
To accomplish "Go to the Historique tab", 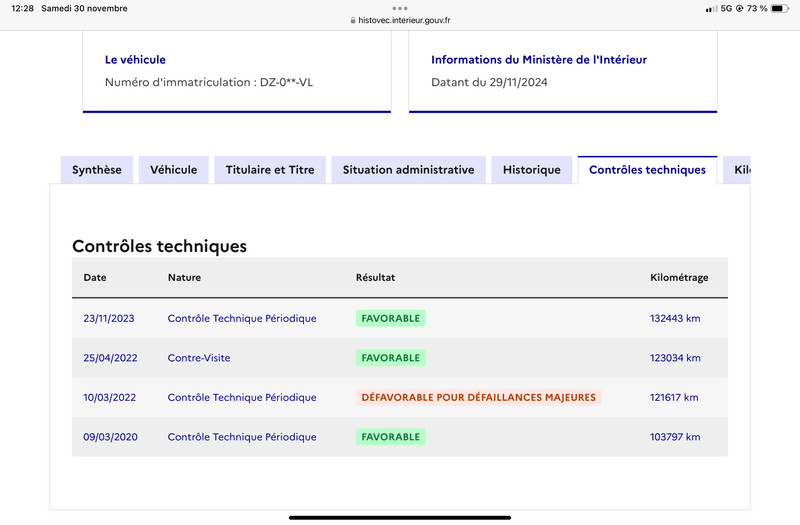I will 532,170.
